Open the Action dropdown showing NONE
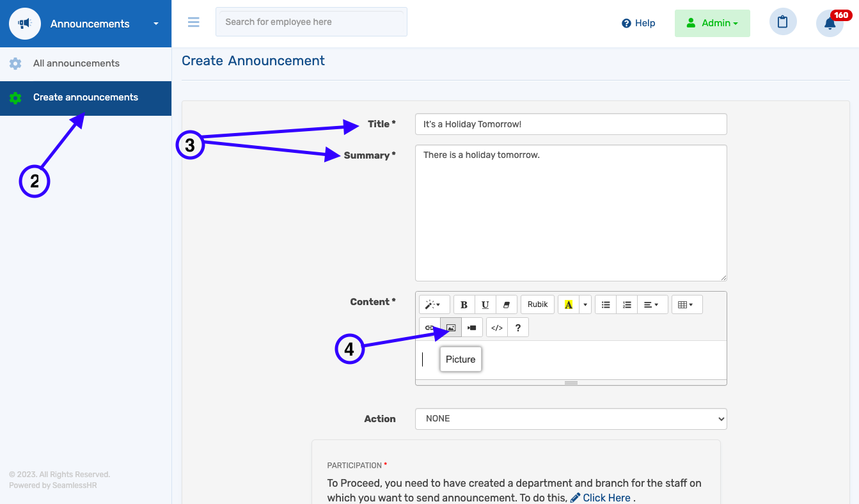The width and height of the screenshot is (859, 504). pos(571,419)
